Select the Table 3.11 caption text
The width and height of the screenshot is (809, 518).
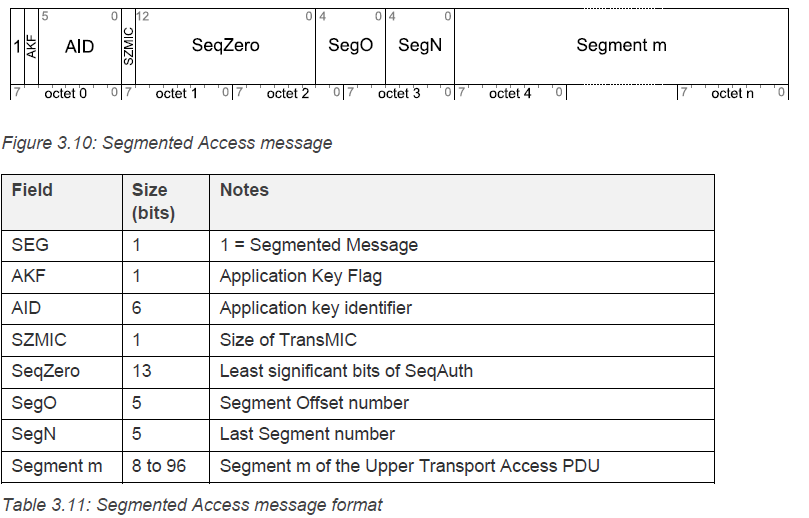[192, 505]
